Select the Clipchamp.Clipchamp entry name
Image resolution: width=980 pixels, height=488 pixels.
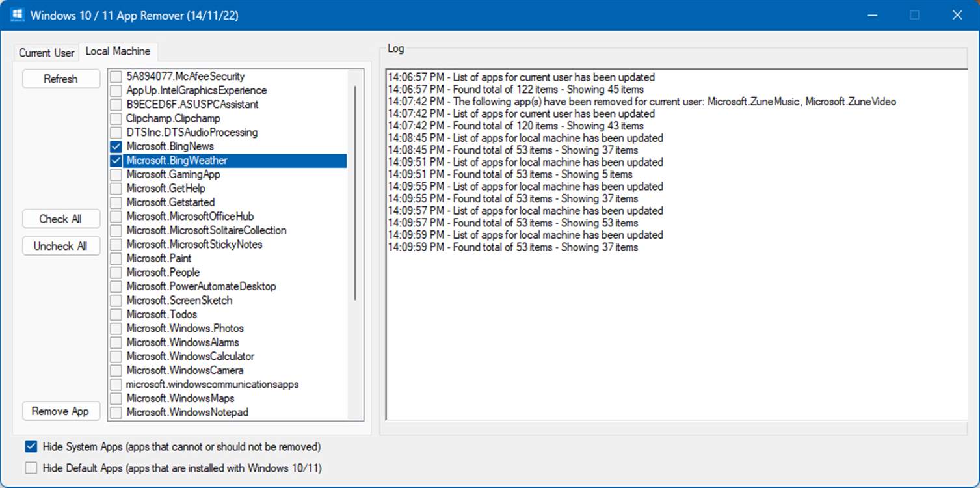click(174, 118)
